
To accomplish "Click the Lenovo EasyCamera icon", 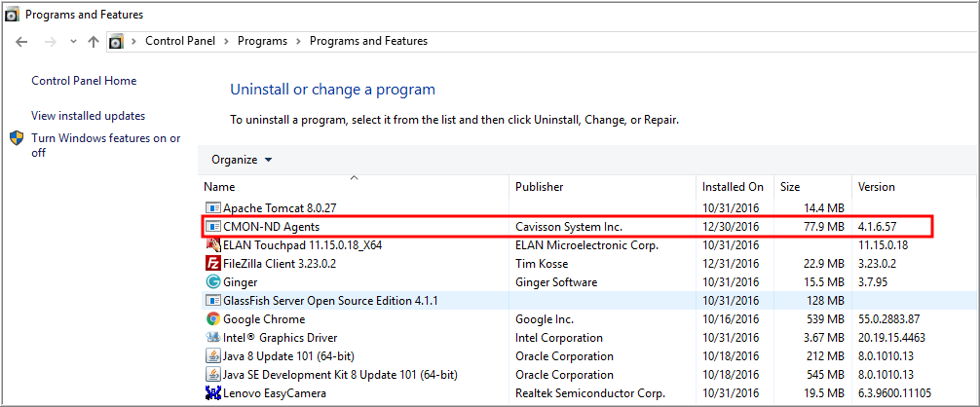I will (213, 393).
